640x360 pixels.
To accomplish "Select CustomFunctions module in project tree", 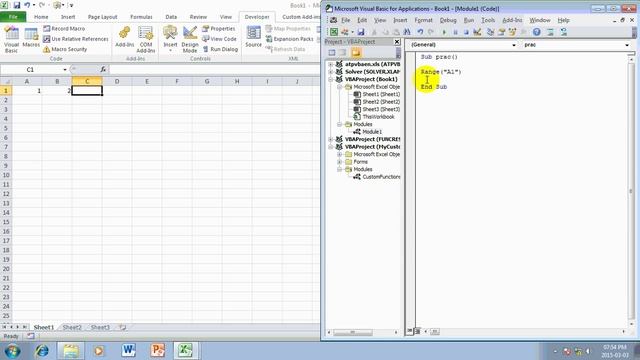I will [381, 177].
